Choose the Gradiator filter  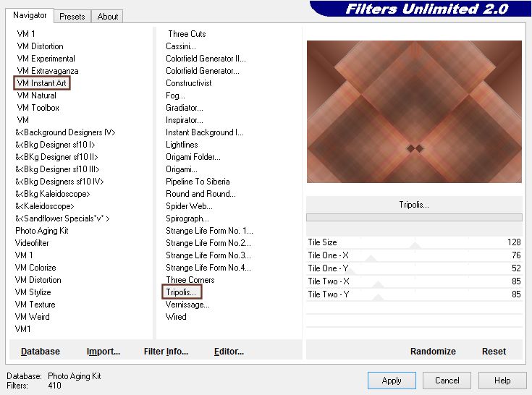point(185,108)
